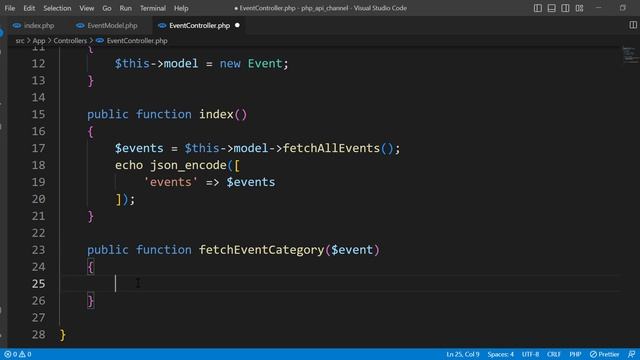Viewport: 640px width, 360px height.
Task: Open the Customize Layout icon
Action: (x=579, y=8)
